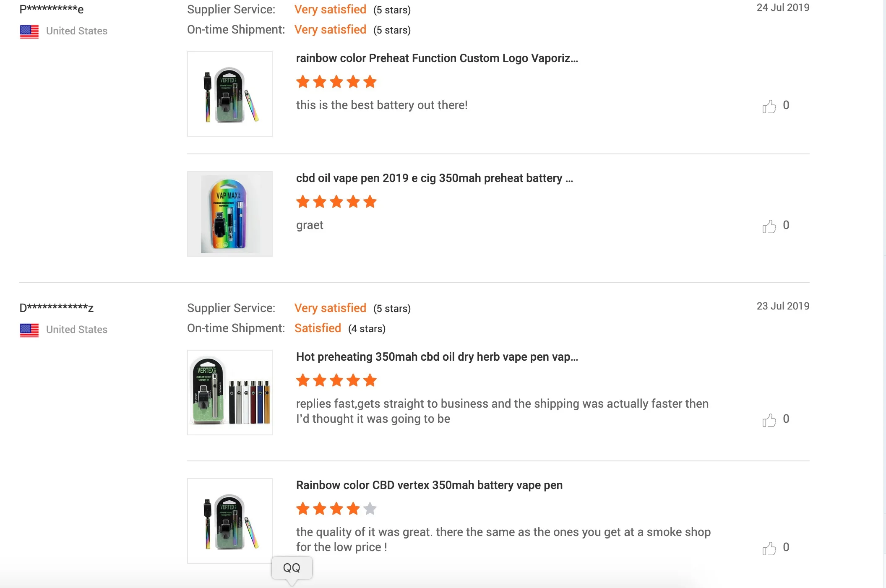The image size is (886, 588).
Task: Click reviewer name P***********e
Action: coord(52,9)
